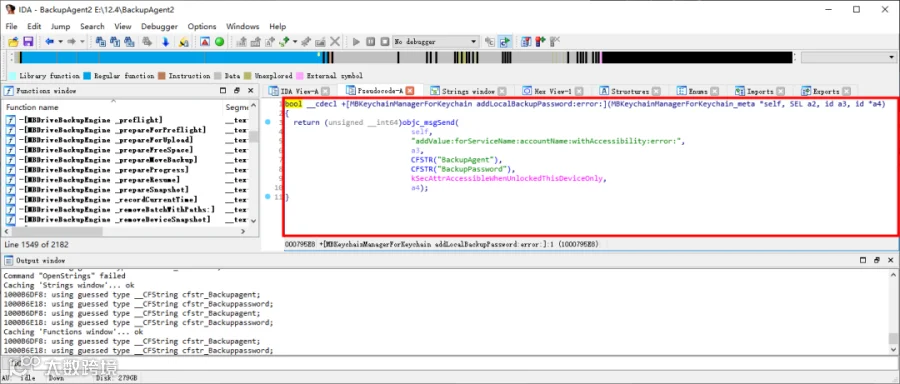Open dropdown beside green diamond arrows icon

pyautogui.click(x=295, y=42)
